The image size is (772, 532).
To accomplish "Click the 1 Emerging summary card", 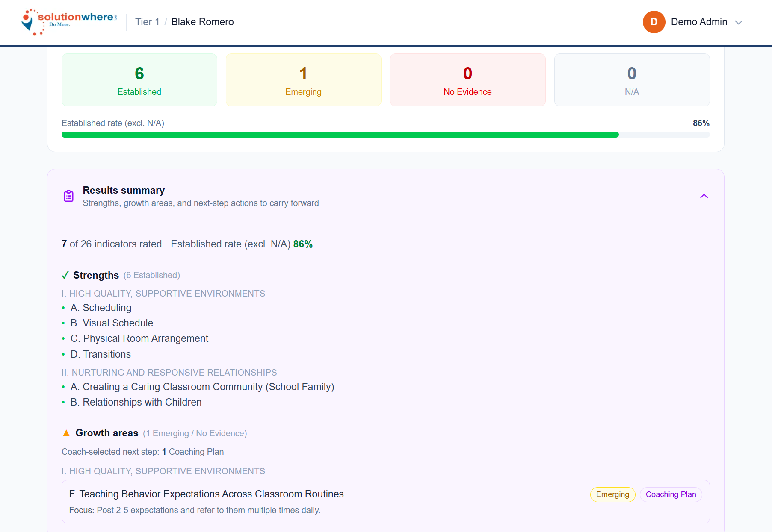I will (304, 80).
